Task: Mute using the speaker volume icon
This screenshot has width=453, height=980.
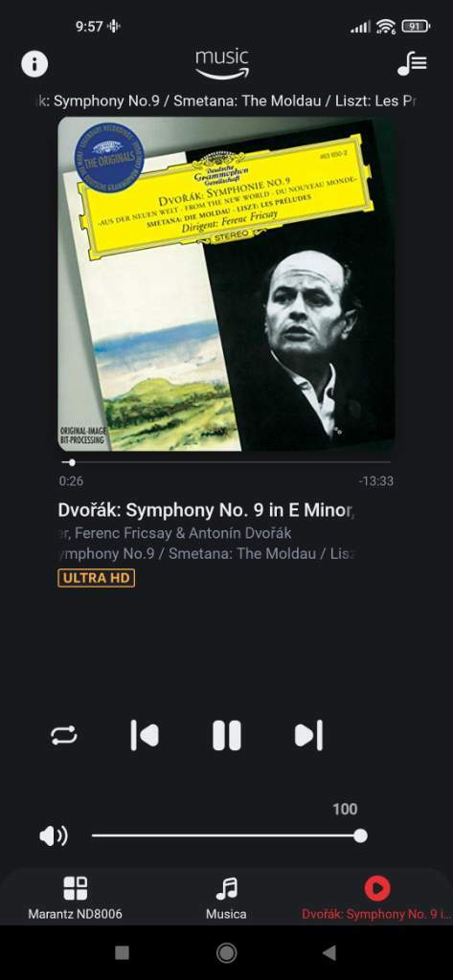Action: 54,836
